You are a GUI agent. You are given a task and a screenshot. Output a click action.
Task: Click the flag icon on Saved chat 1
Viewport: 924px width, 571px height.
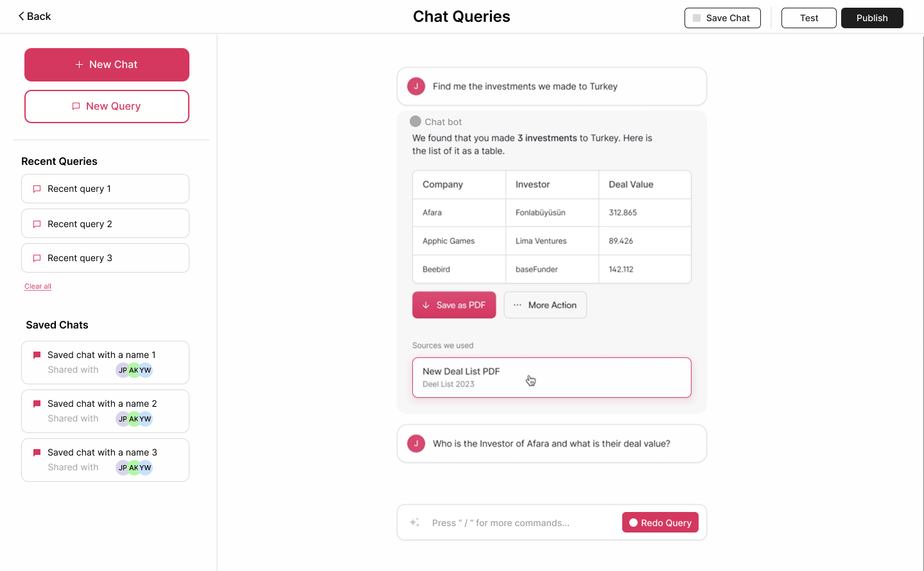37,355
